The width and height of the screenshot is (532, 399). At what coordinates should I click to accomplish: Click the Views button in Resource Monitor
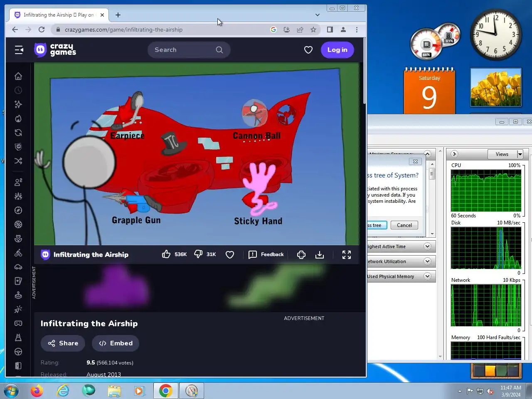[502, 154]
